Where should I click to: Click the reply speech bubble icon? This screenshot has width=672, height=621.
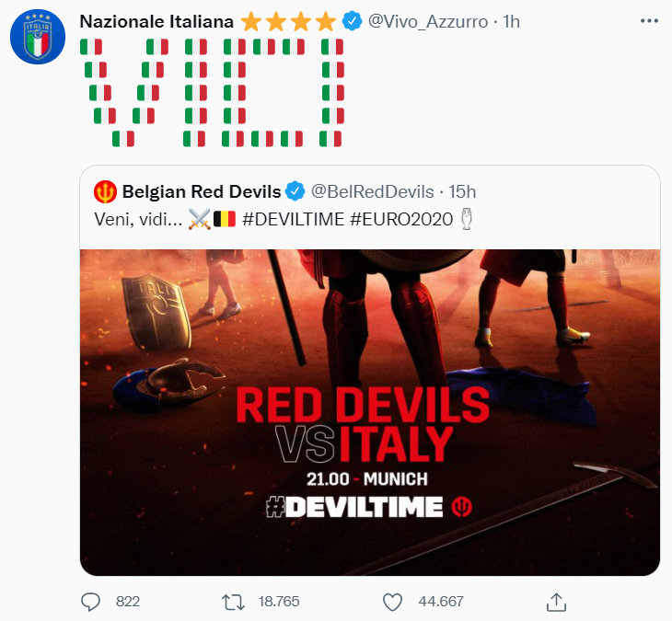(90, 601)
